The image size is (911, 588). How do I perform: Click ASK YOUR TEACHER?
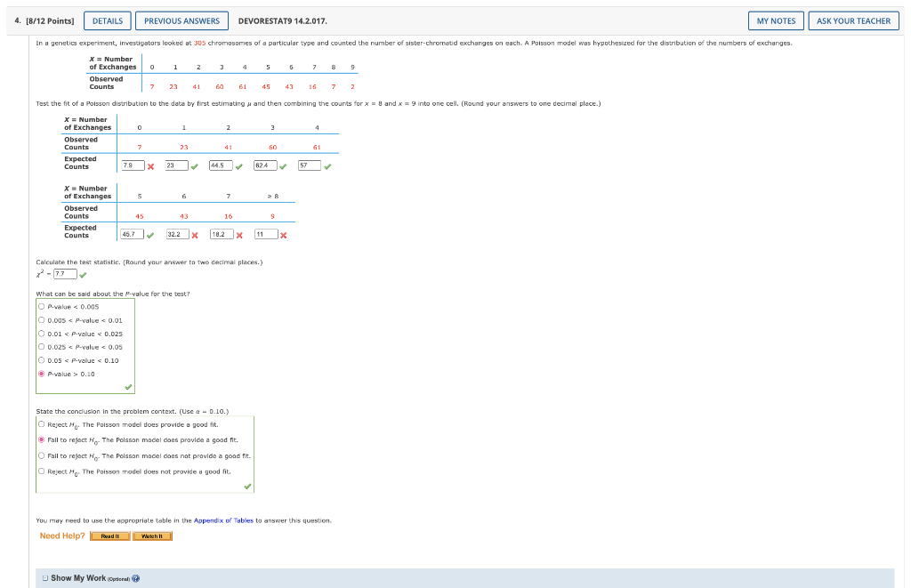[853, 20]
